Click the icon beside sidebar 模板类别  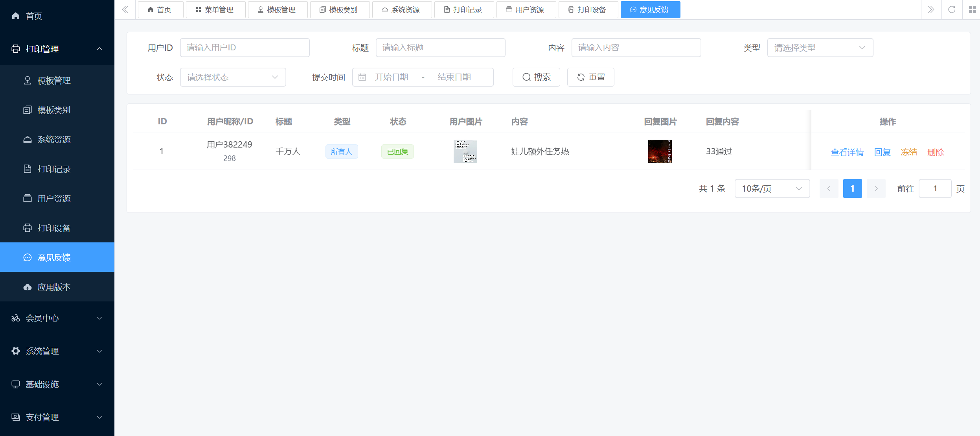tap(28, 110)
